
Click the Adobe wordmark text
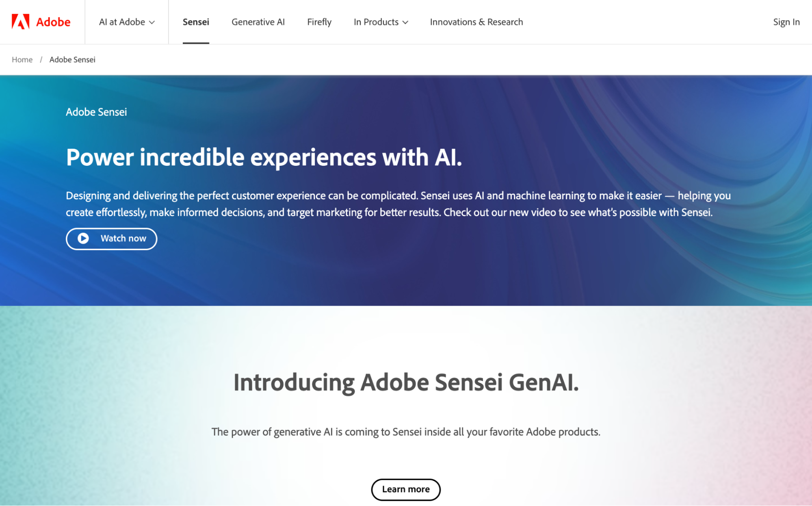[x=53, y=22]
